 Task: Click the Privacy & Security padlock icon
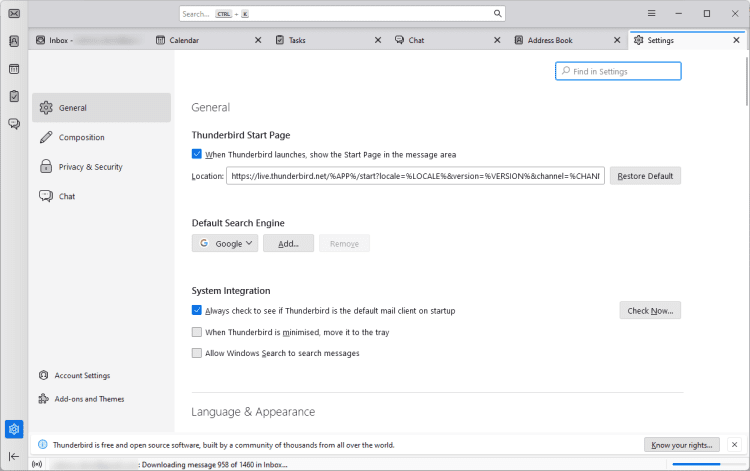(x=46, y=166)
